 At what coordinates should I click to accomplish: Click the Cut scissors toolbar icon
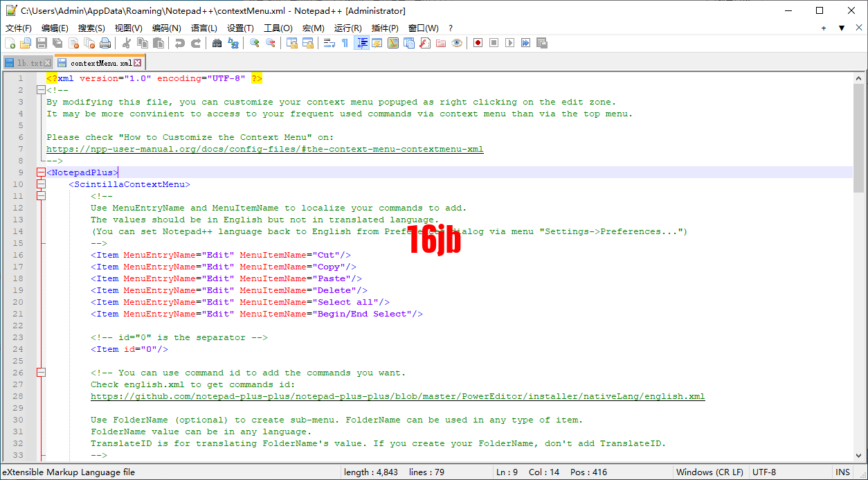127,43
